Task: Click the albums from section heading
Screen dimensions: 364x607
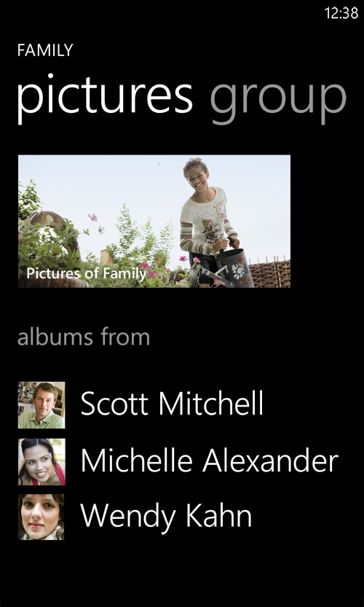Action: (x=84, y=337)
